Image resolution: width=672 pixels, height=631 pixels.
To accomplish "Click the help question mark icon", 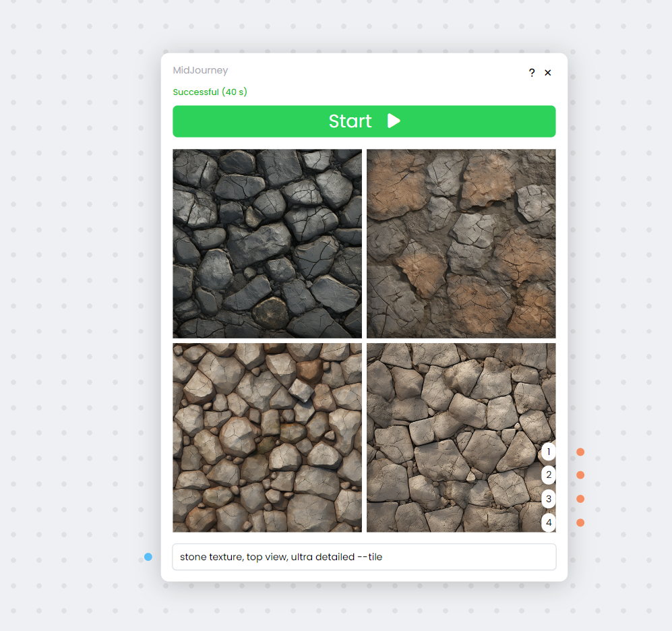I will [531, 73].
